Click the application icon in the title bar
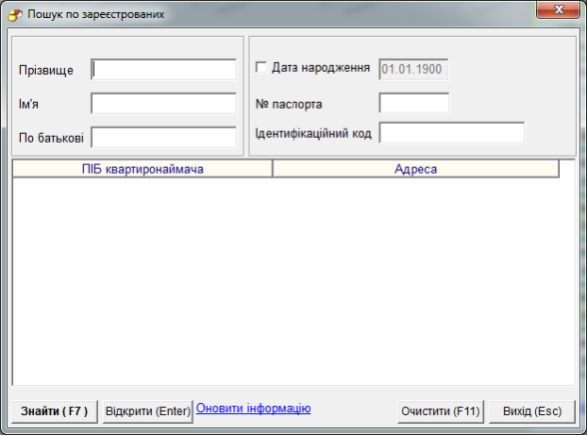588x436 pixels. coord(15,15)
